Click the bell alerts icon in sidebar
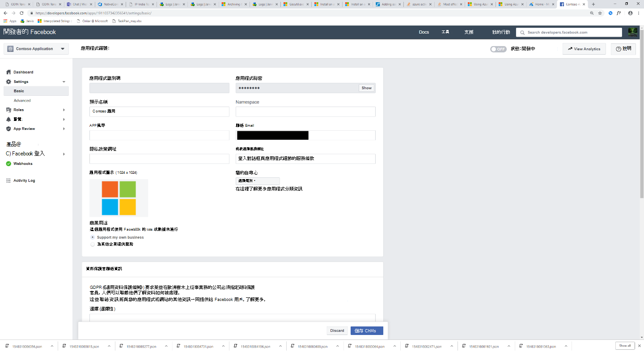 8,119
